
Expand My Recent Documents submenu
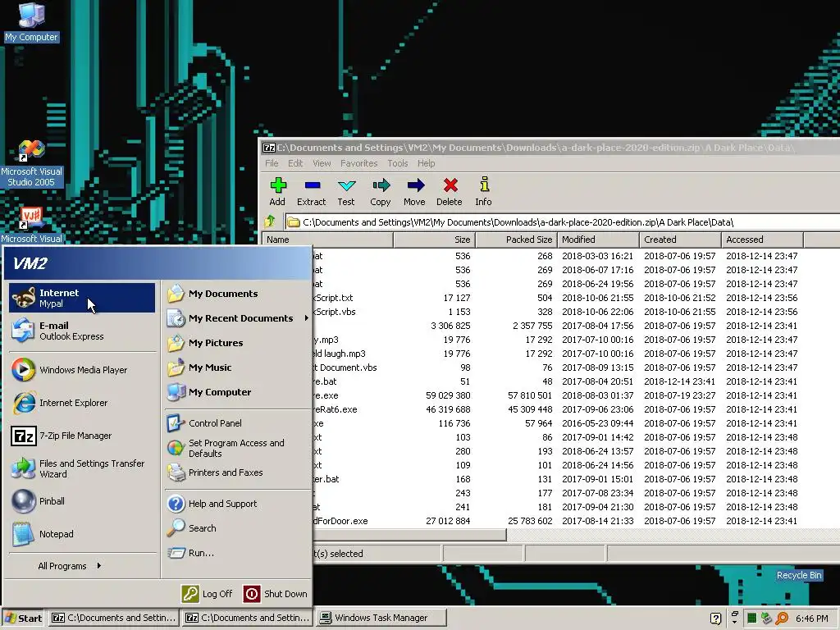click(237, 318)
